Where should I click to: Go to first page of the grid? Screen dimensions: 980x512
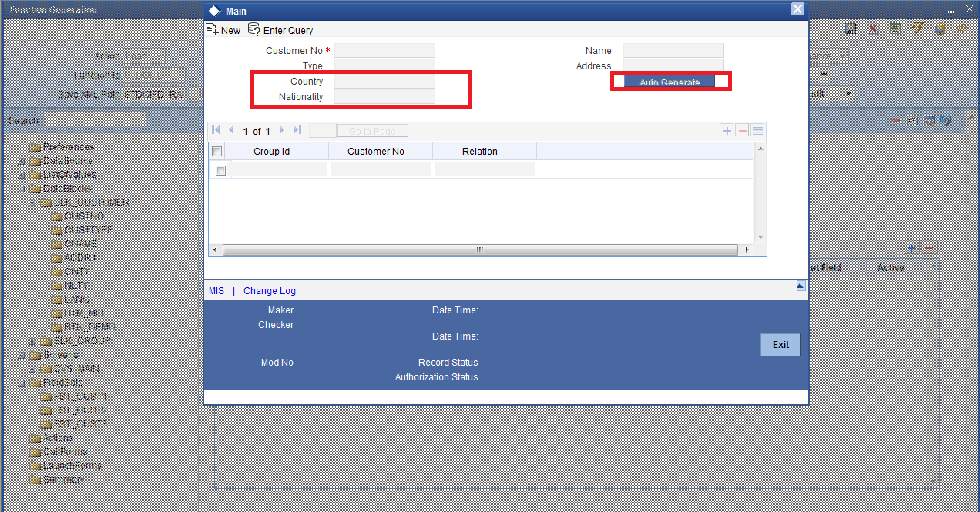click(x=216, y=131)
